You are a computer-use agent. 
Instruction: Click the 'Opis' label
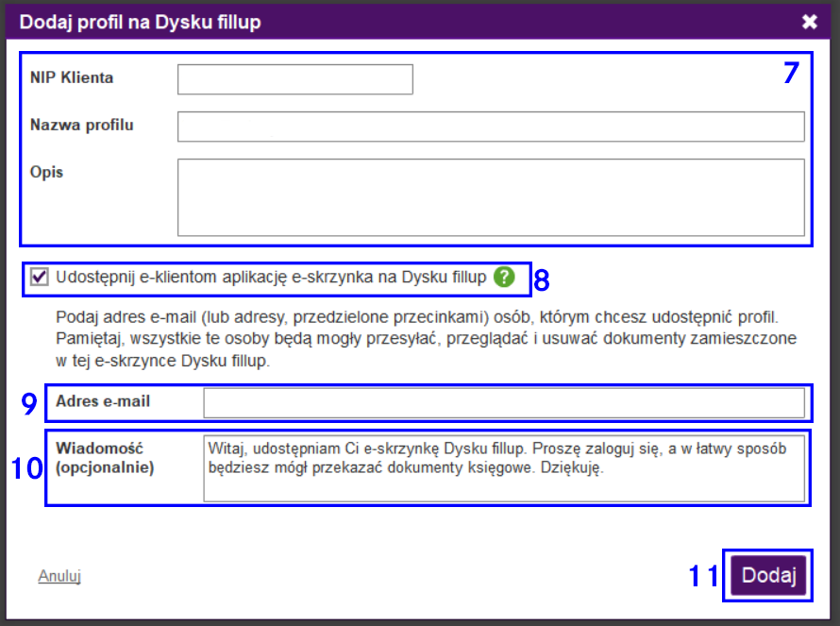[x=46, y=173]
